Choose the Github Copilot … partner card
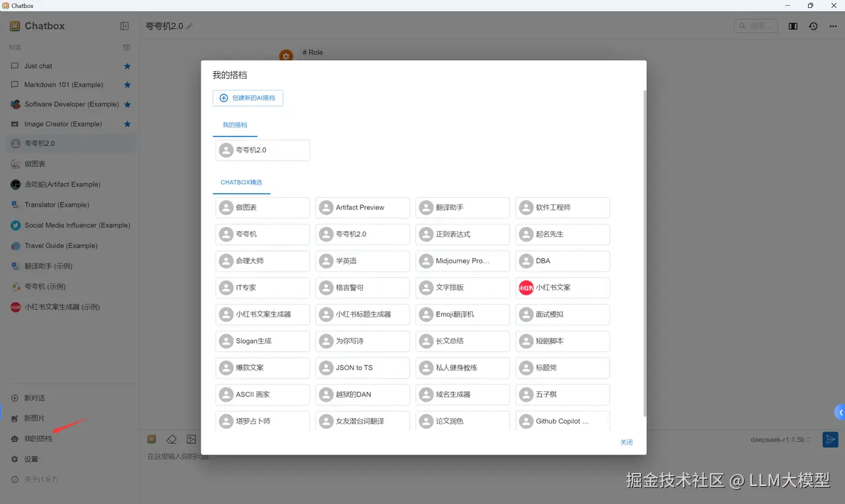 (562, 421)
